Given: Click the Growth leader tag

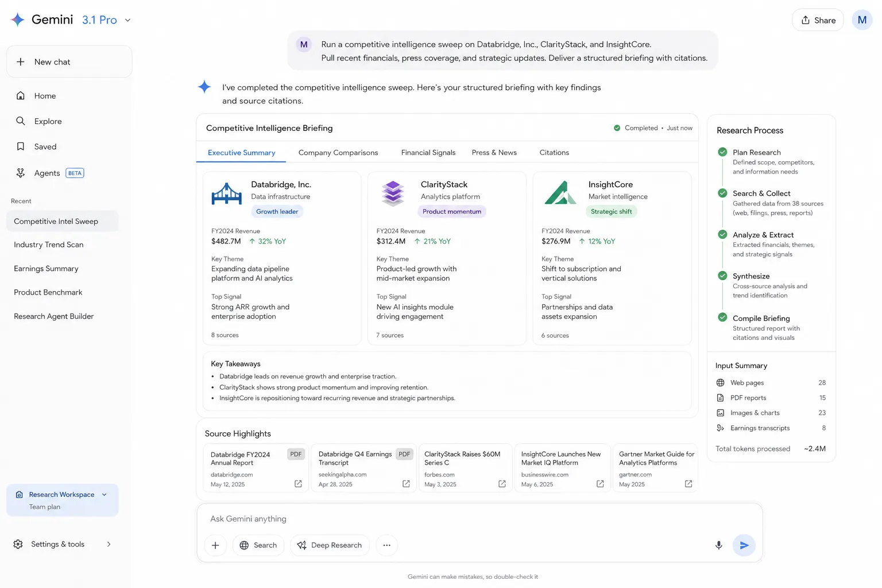Looking at the screenshot, I should [x=277, y=211].
